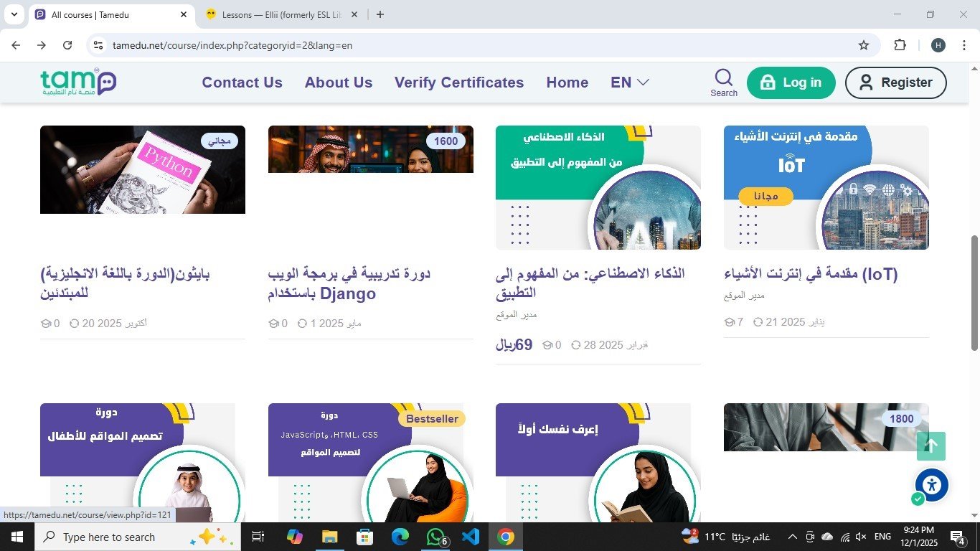View site information icon in address bar
This screenshot has width=980, height=551.
click(99, 45)
